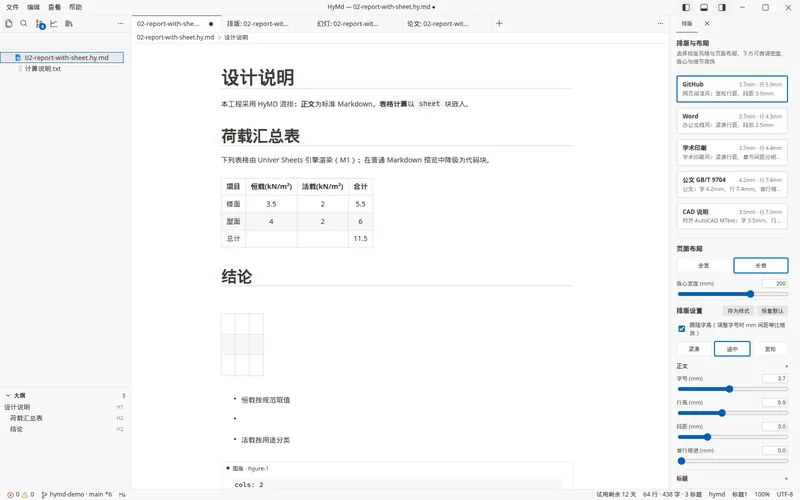Click the 段距 value field 3.0
This screenshot has height=500, width=800.
tap(774, 426)
